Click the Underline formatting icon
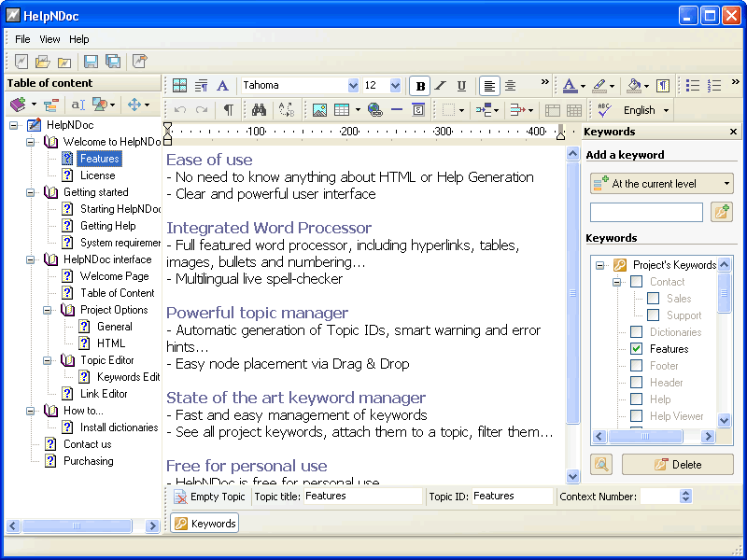This screenshot has height=560, width=747. coord(461,86)
